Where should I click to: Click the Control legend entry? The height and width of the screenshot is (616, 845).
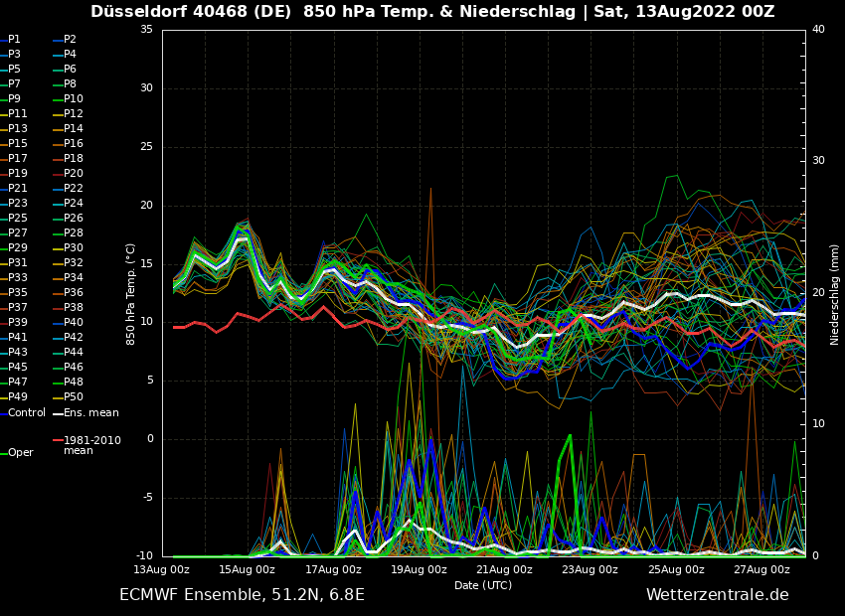click(26, 412)
